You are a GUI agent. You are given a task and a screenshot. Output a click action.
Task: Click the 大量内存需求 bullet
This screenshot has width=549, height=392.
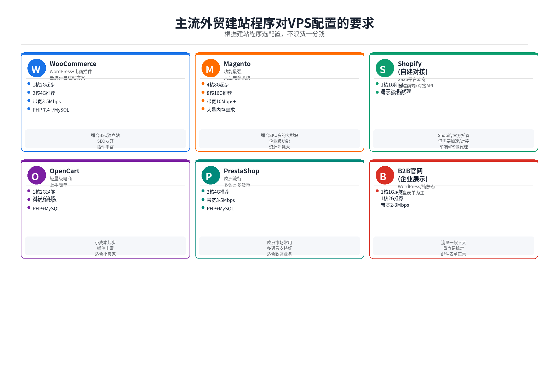tap(221, 110)
